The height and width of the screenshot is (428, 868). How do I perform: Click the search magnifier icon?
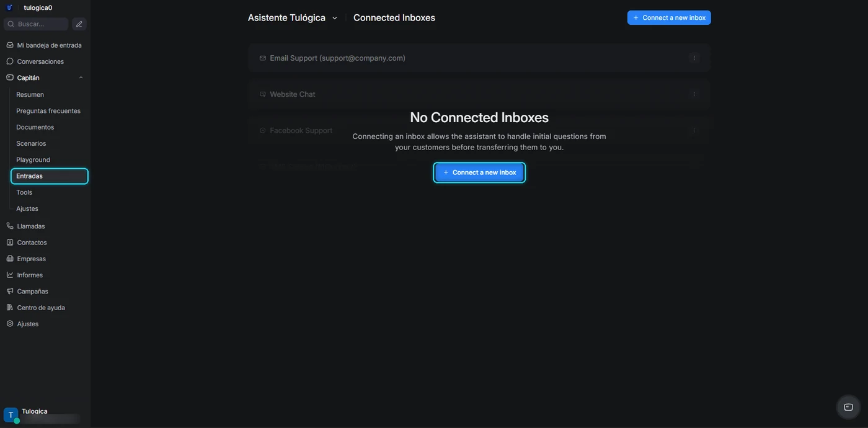(11, 24)
